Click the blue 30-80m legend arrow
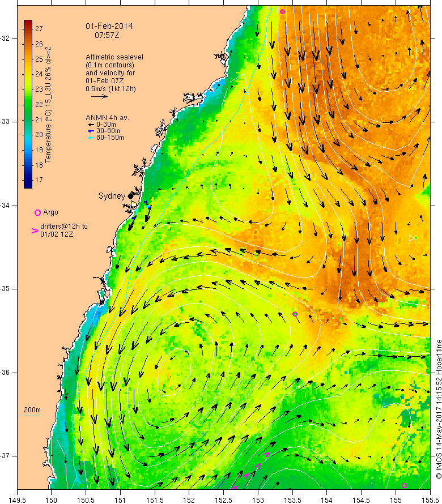Image resolution: width=442 pixels, height=504 pixels. [x=91, y=131]
